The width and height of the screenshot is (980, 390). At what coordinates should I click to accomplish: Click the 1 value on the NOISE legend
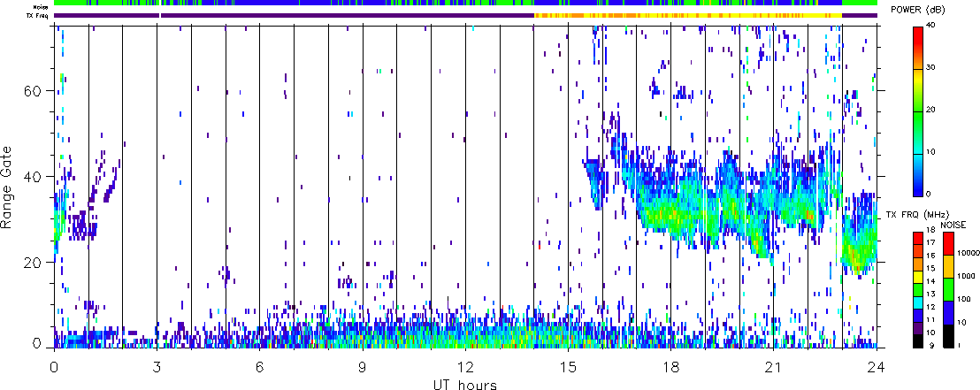[961, 347]
